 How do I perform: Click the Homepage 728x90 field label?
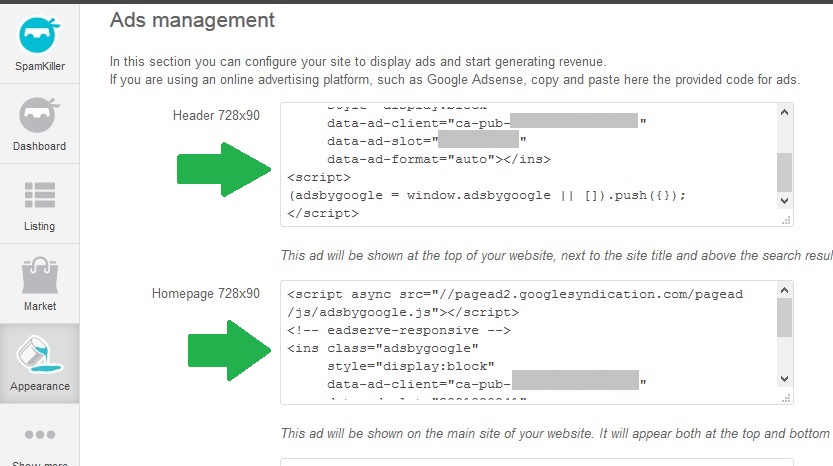tap(206, 294)
